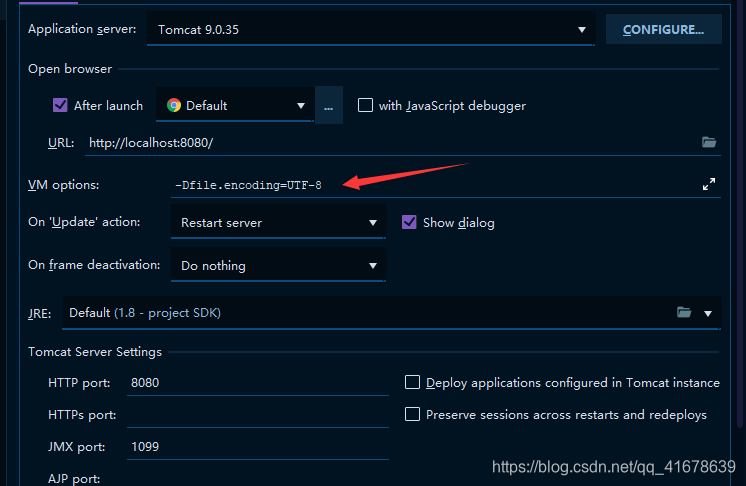Click the AJP port label
The width and height of the screenshot is (746, 486).
click(74, 478)
